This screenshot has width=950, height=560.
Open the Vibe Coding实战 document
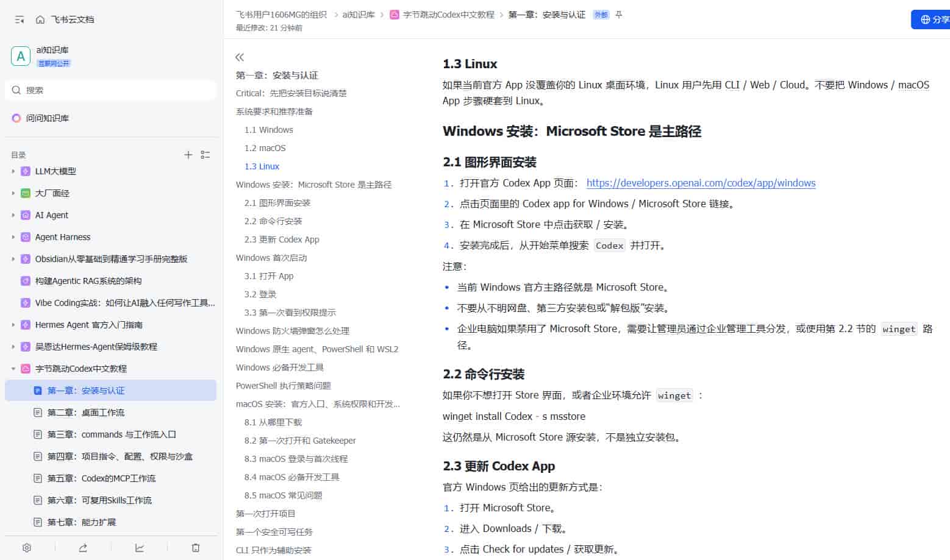pyautogui.click(x=125, y=303)
